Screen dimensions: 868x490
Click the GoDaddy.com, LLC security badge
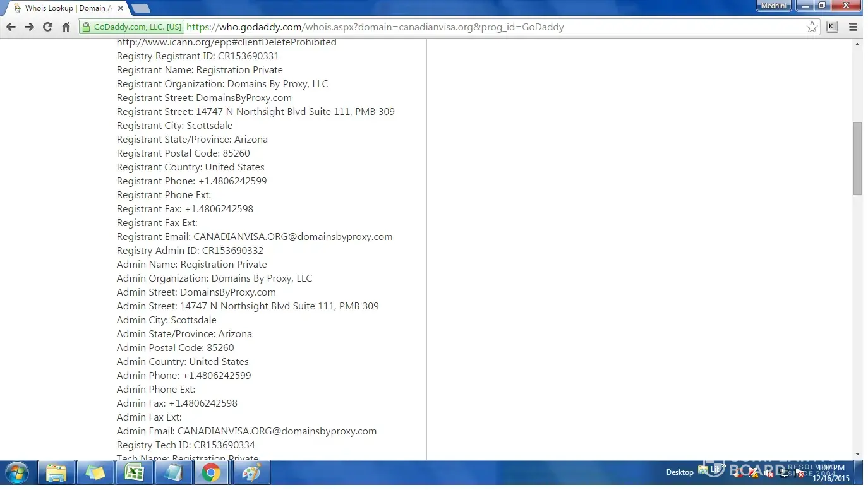(x=131, y=27)
